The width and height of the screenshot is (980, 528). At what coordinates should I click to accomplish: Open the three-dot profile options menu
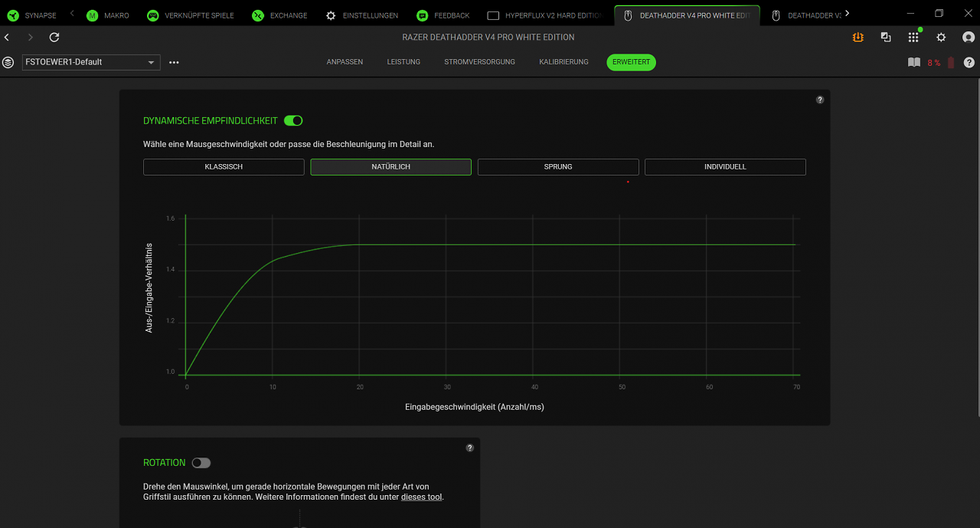click(174, 62)
